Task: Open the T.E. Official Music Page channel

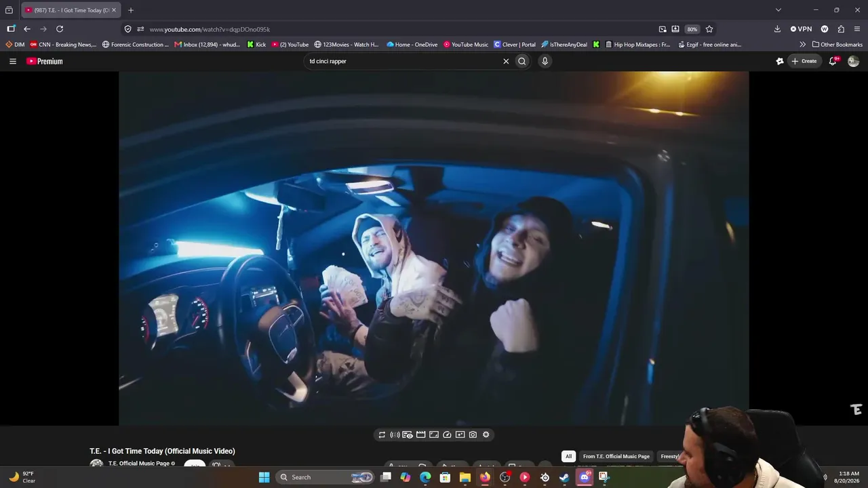Action: click(x=139, y=464)
